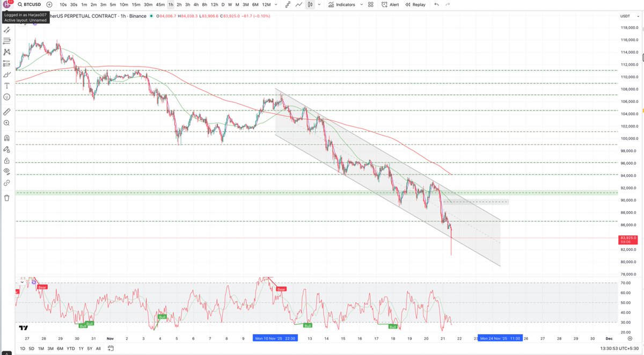This screenshot has width=644, height=355.
Task: Select the Measure ruler tool
Action: tap(6, 111)
